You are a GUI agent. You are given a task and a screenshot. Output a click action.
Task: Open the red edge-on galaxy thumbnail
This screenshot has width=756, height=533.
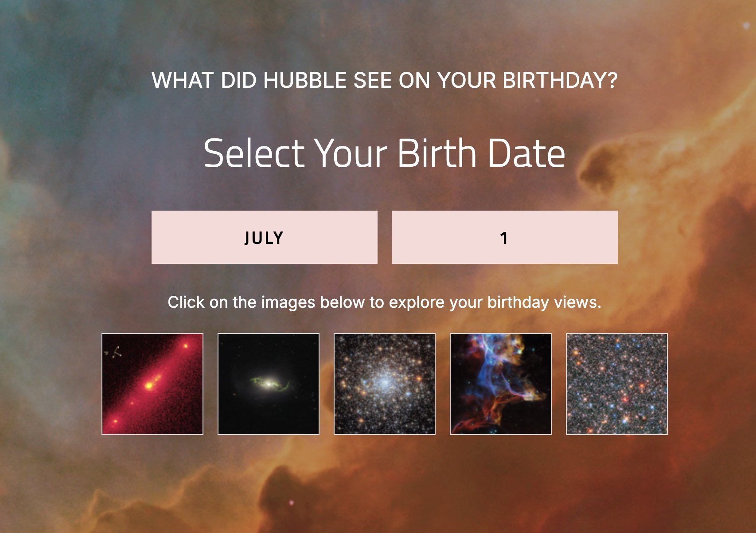click(152, 384)
